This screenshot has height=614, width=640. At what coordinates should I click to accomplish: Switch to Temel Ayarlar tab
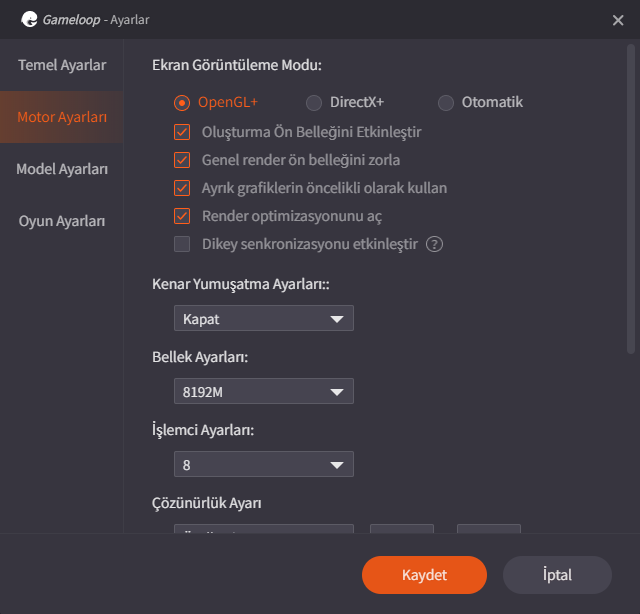pyautogui.click(x=62, y=66)
